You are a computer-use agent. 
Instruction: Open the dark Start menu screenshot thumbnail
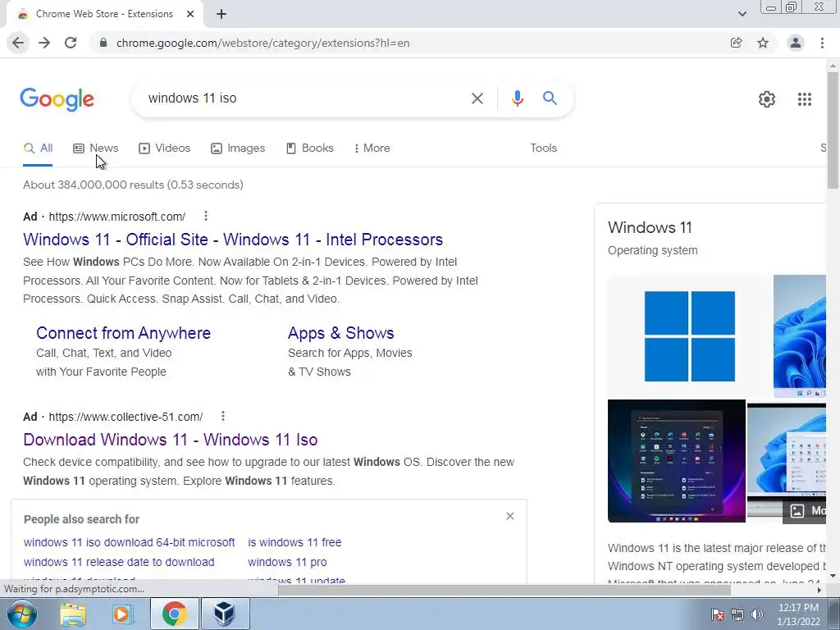tap(677, 461)
